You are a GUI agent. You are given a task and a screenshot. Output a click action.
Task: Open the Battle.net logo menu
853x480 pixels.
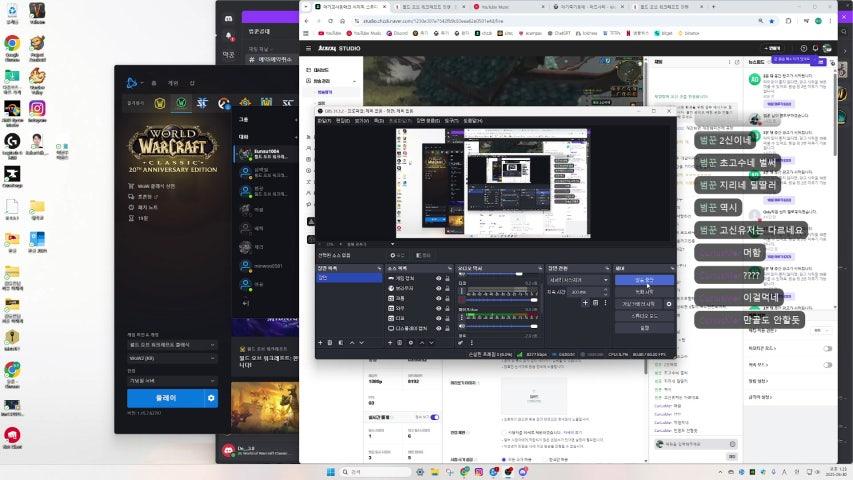pos(132,83)
